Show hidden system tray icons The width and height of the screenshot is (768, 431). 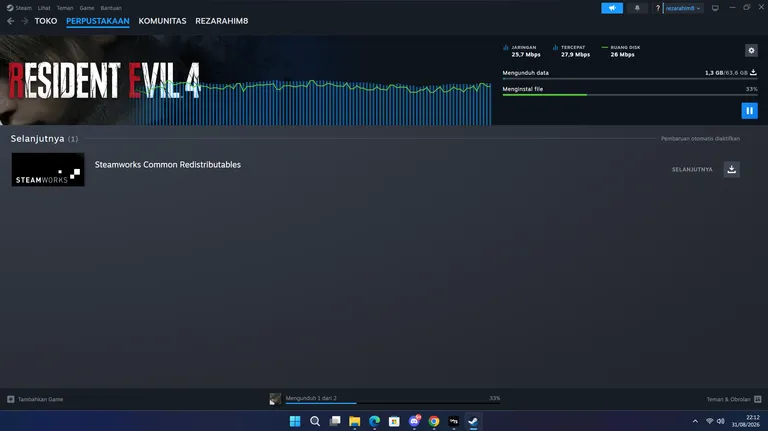695,421
